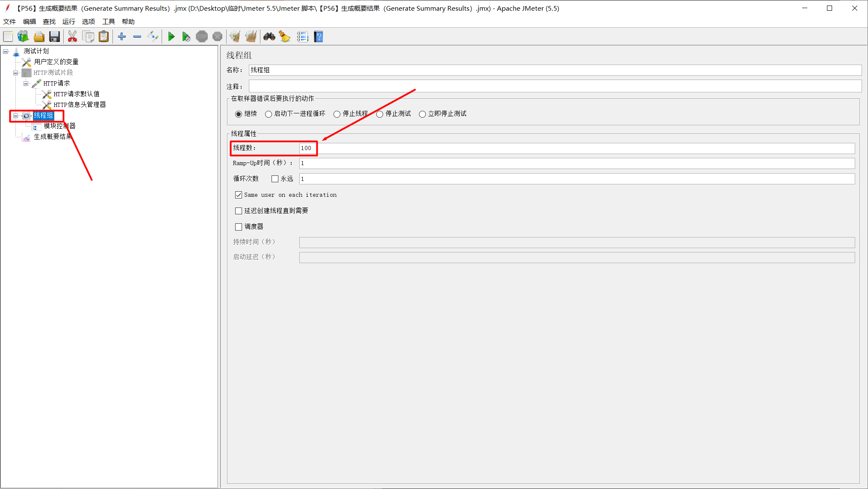Click the Ramp-Up时间 input field
The width and height of the screenshot is (868, 489).
pos(577,163)
